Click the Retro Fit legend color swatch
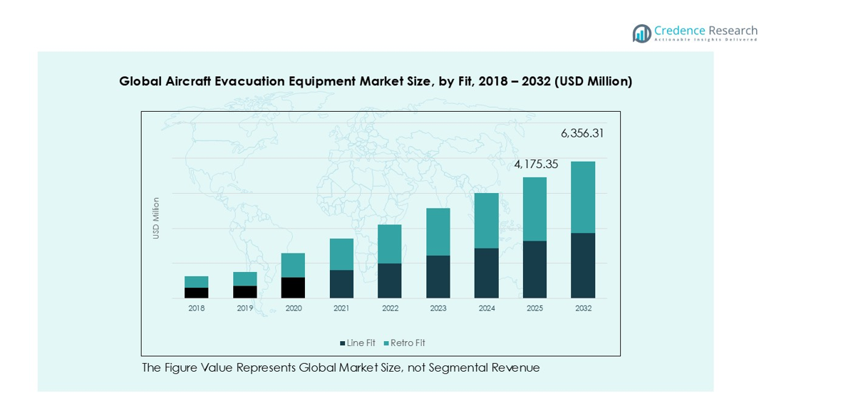 [386, 343]
